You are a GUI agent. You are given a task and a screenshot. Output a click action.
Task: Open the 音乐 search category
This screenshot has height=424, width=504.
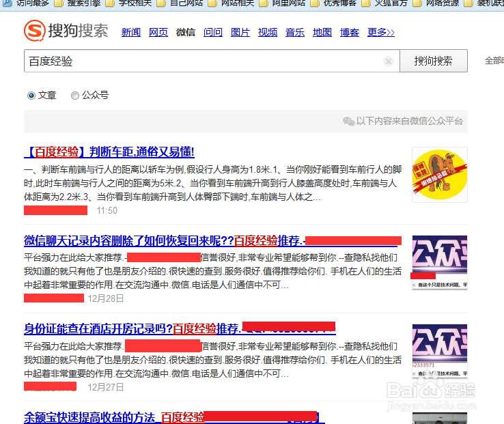295,33
